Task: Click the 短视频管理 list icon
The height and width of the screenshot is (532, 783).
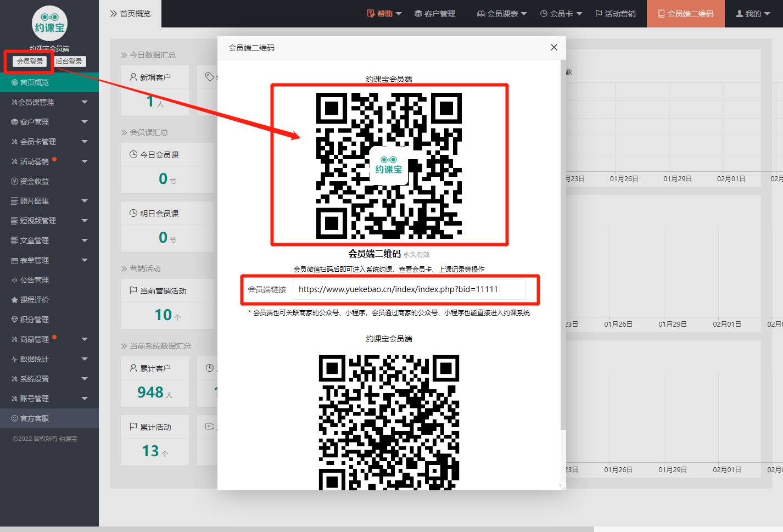Action: [15, 221]
